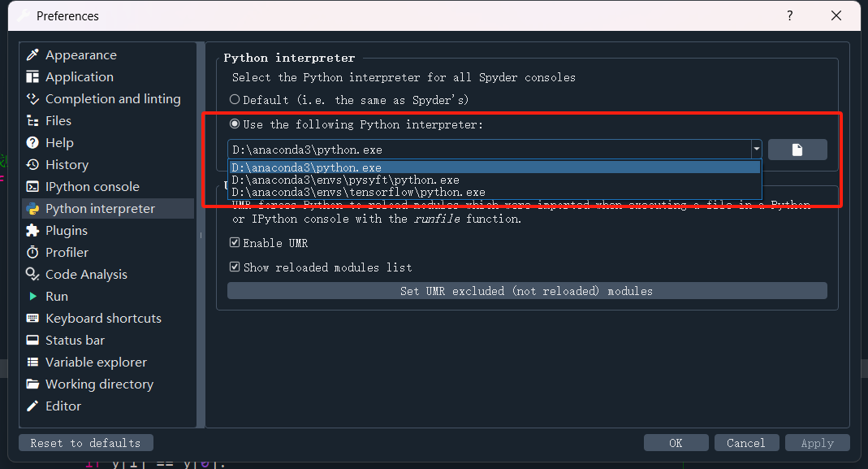Click the History clock icon

[x=32, y=165]
